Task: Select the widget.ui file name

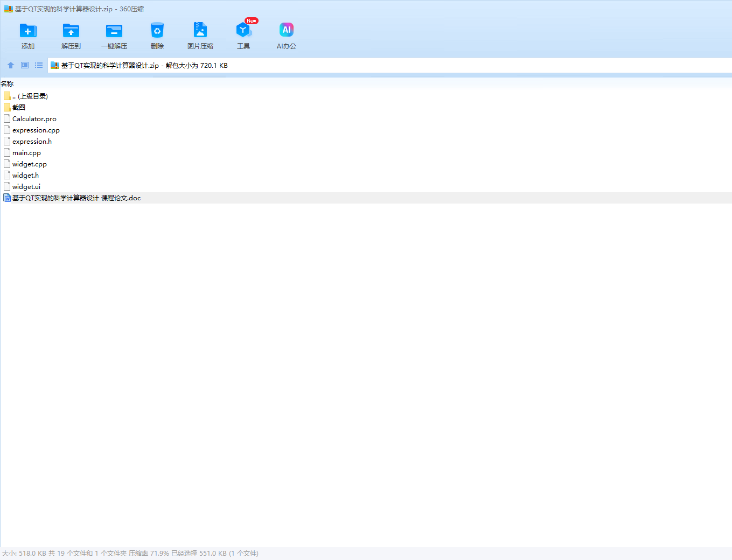Action: click(26, 187)
